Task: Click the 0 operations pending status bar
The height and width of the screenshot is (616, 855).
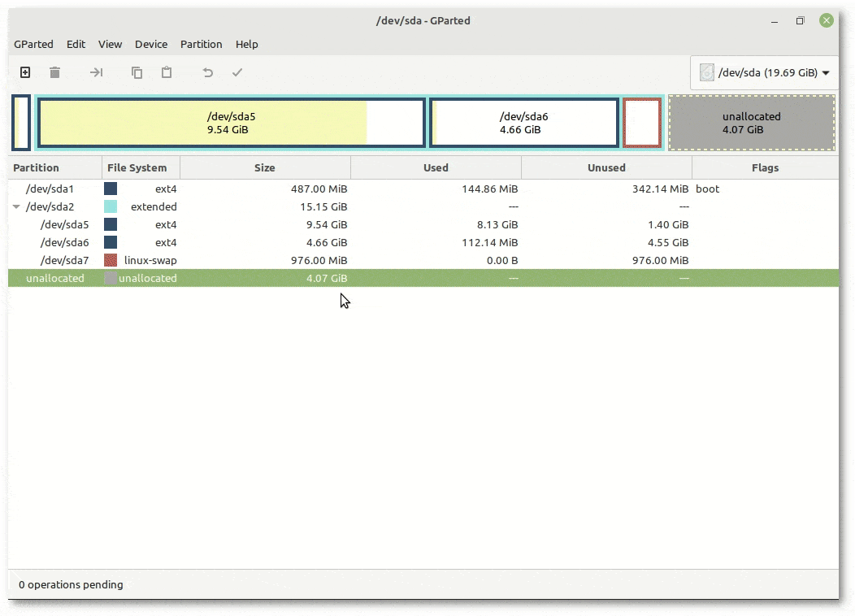Action: pos(70,584)
